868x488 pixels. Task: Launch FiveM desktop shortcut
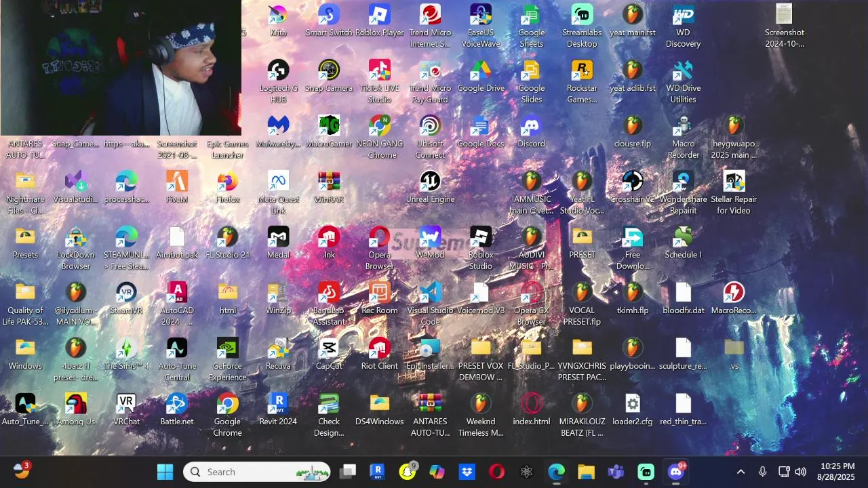[177, 187]
